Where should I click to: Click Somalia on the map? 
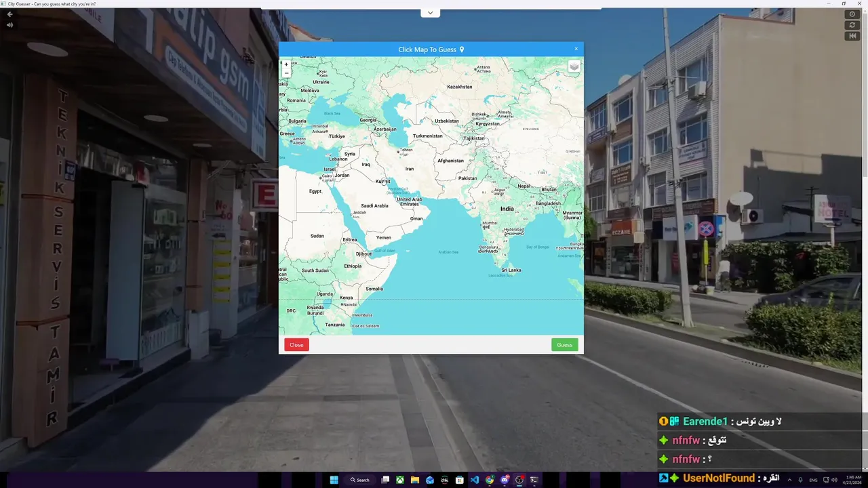(374, 289)
